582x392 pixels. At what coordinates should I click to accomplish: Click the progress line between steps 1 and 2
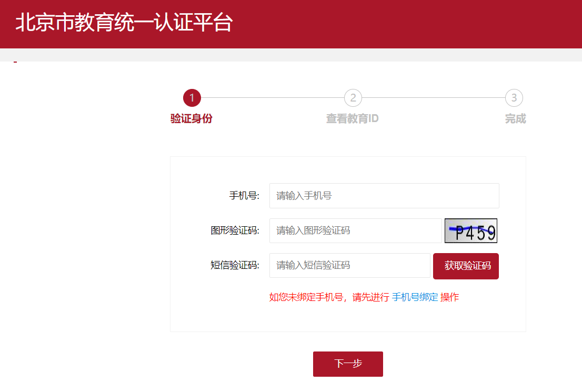pos(272,98)
